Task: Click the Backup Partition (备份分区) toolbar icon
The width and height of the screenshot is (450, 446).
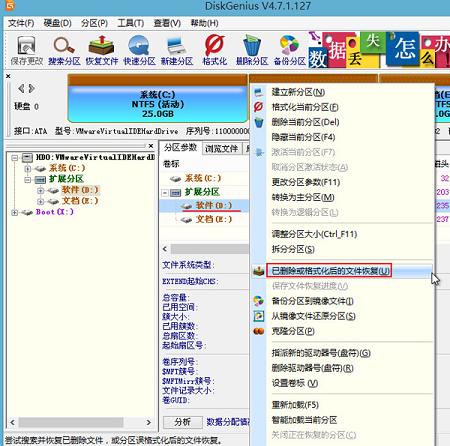Action: click(289, 50)
